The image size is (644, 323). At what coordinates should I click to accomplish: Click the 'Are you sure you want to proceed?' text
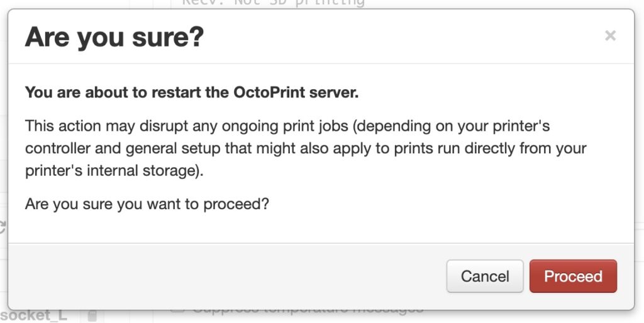[x=147, y=204]
